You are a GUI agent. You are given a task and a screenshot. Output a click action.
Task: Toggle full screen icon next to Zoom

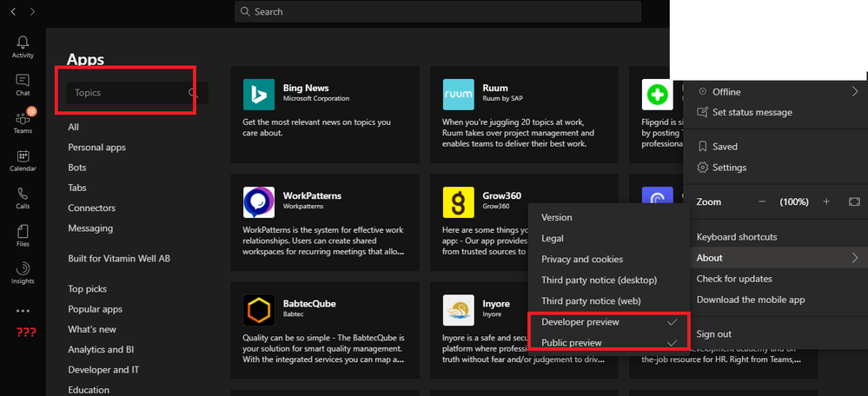[x=854, y=201]
